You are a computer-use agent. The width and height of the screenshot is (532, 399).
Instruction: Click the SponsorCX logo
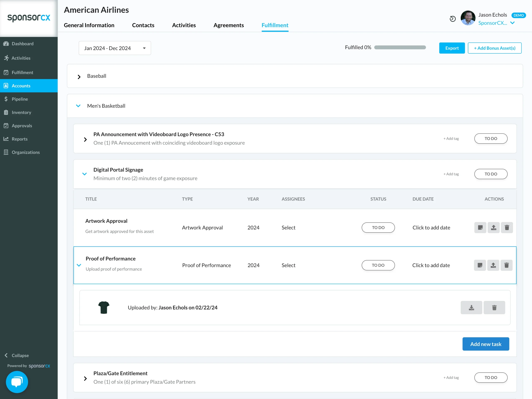point(29,18)
